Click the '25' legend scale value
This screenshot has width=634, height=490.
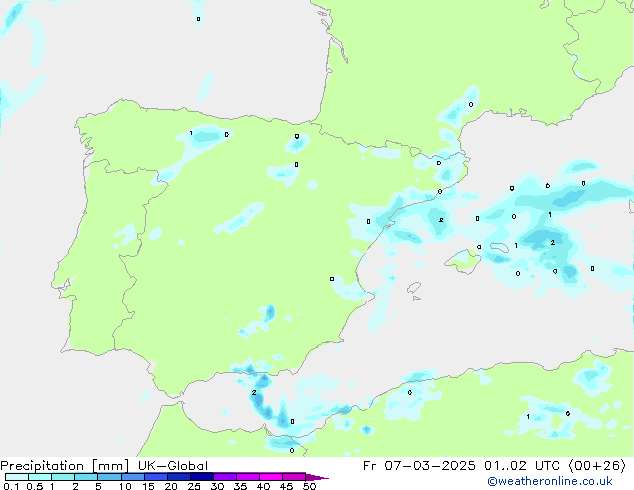point(194,486)
